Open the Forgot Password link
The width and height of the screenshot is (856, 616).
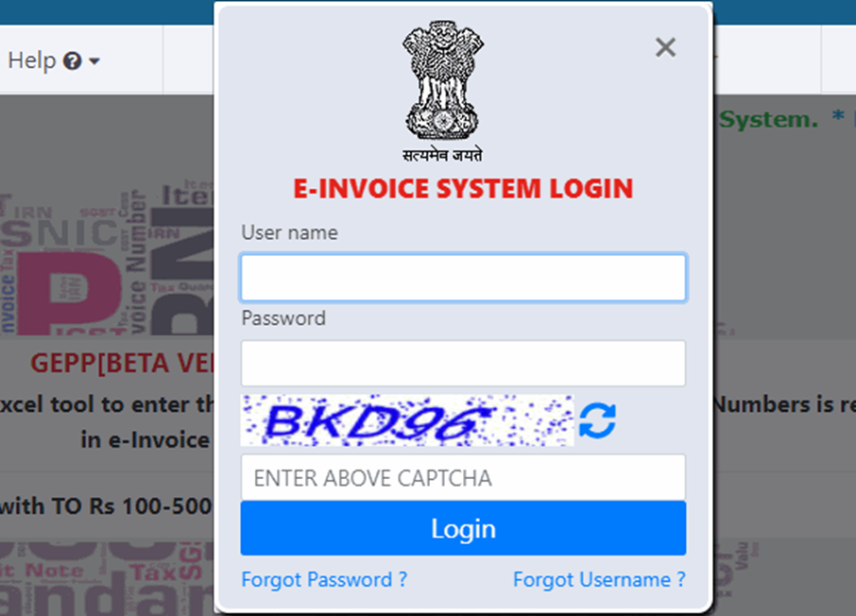(324, 579)
